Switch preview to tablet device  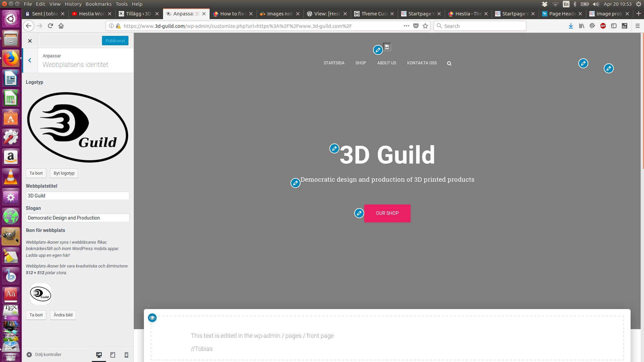[x=113, y=355]
